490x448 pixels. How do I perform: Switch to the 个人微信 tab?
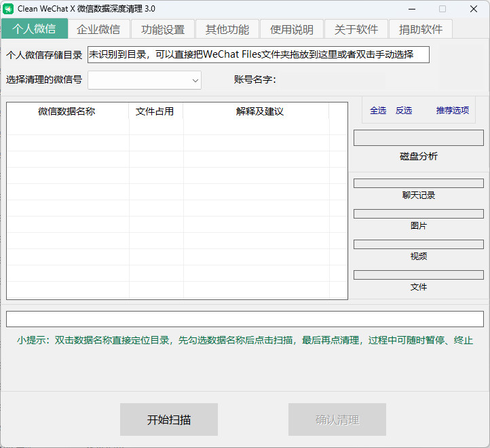[35, 29]
